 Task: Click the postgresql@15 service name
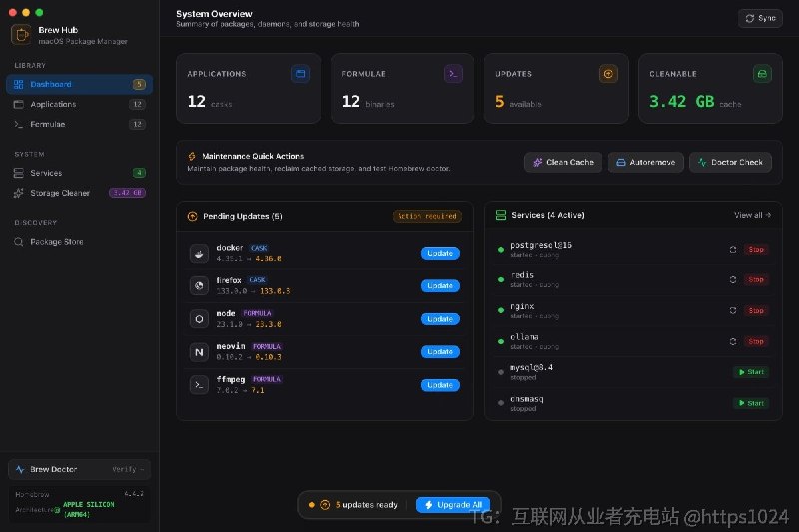541,245
